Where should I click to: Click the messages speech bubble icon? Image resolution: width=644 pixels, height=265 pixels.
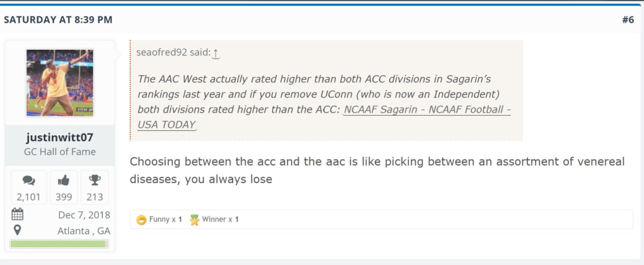tap(28, 181)
